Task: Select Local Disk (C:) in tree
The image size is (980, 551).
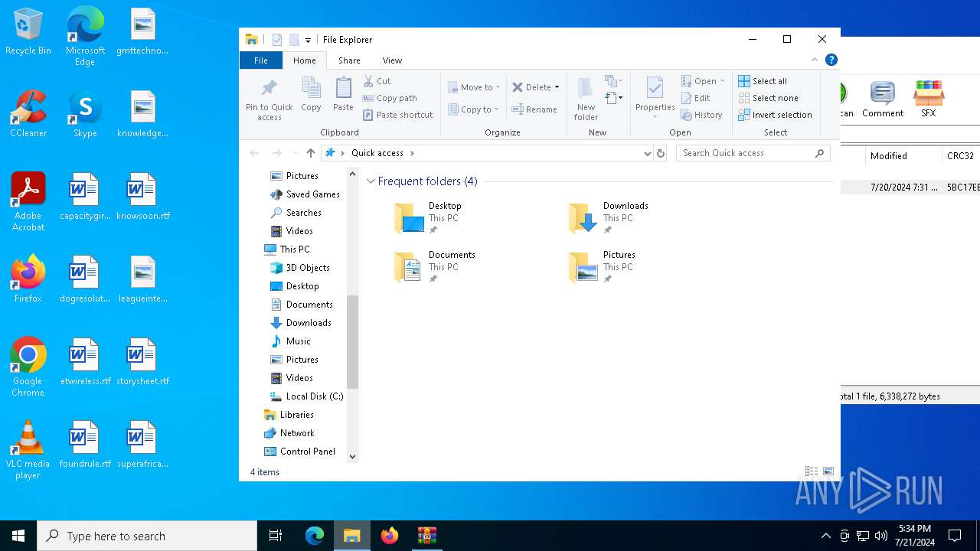Action: click(306, 396)
